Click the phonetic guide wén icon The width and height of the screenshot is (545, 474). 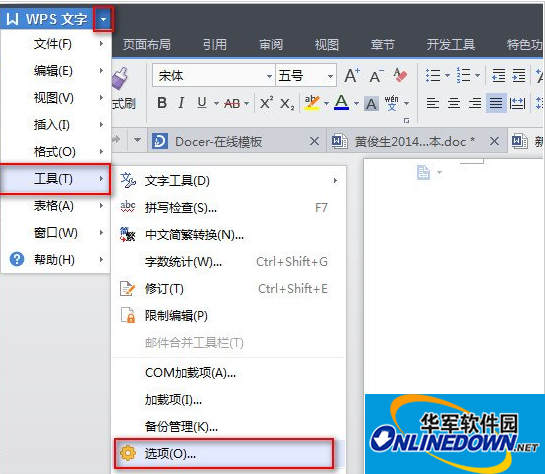[391, 103]
